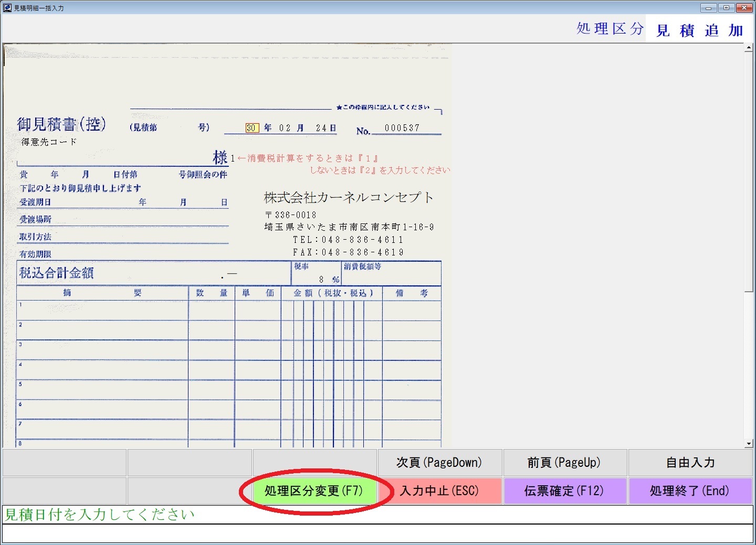The image size is (756, 545).
Task: Click the scrollbar up arrow on the right
Action: click(x=748, y=47)
